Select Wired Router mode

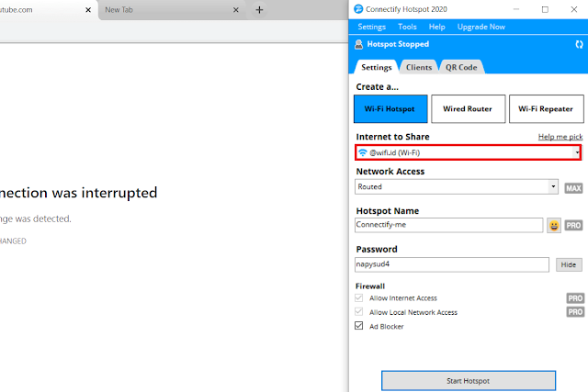468,109
